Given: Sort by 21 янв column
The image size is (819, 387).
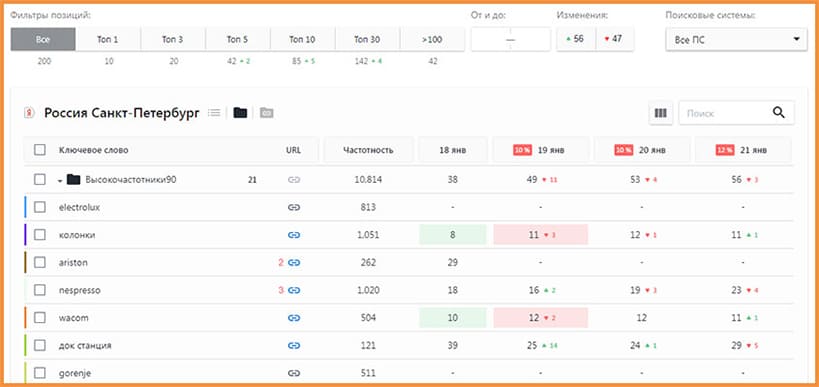Looking at the screenshot, I should coord(743,150).
